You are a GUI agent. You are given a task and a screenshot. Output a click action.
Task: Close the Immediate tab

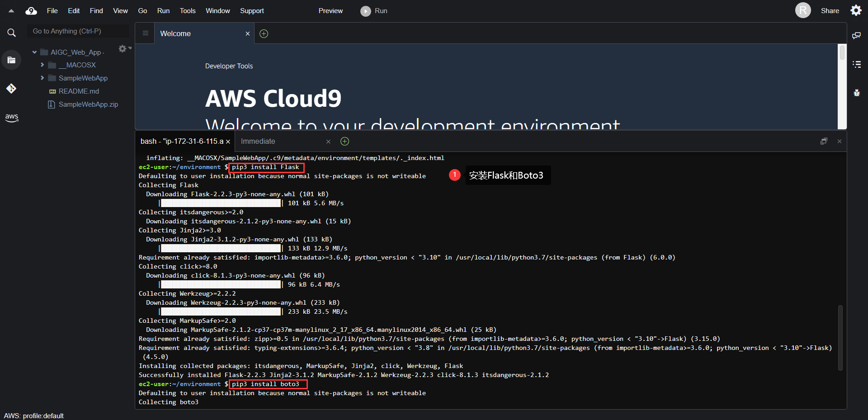[x=328, y=142]
